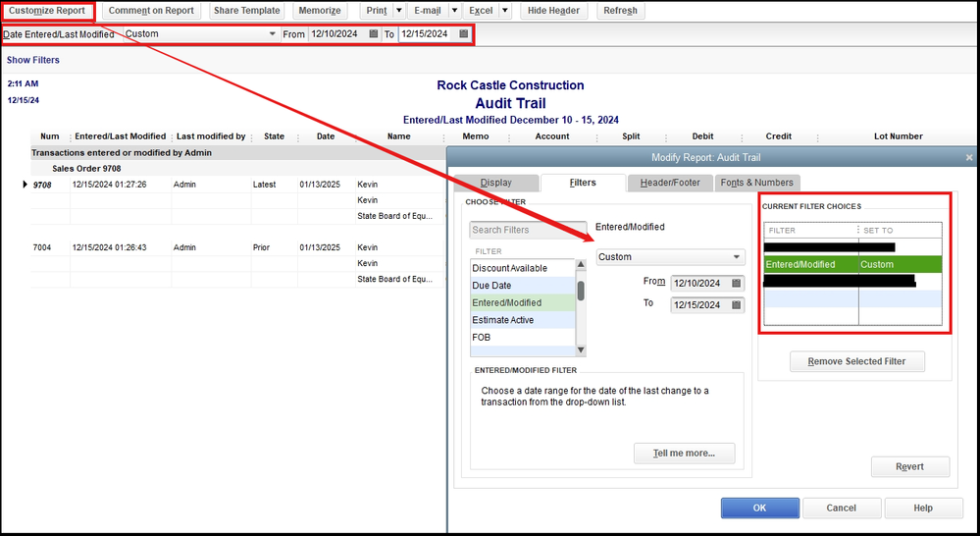The height and width of the screenshot is (536, 980).
Task: Click the State column header
Action: (275, 136)
